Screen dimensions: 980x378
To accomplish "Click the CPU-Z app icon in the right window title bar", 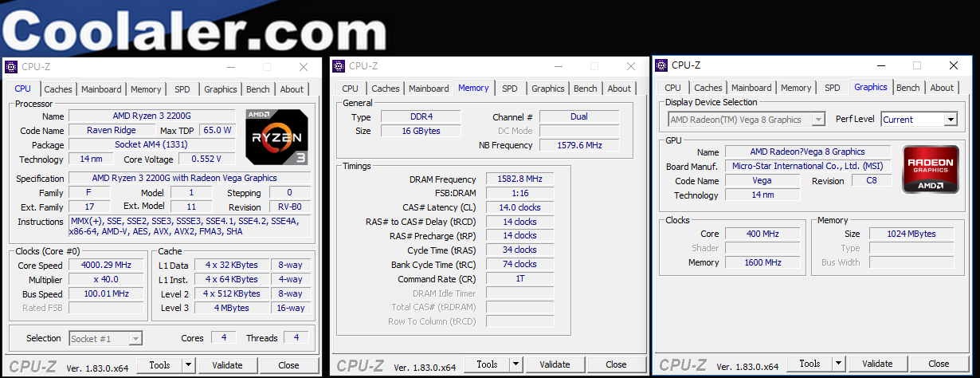I will (x=661, y=65).
